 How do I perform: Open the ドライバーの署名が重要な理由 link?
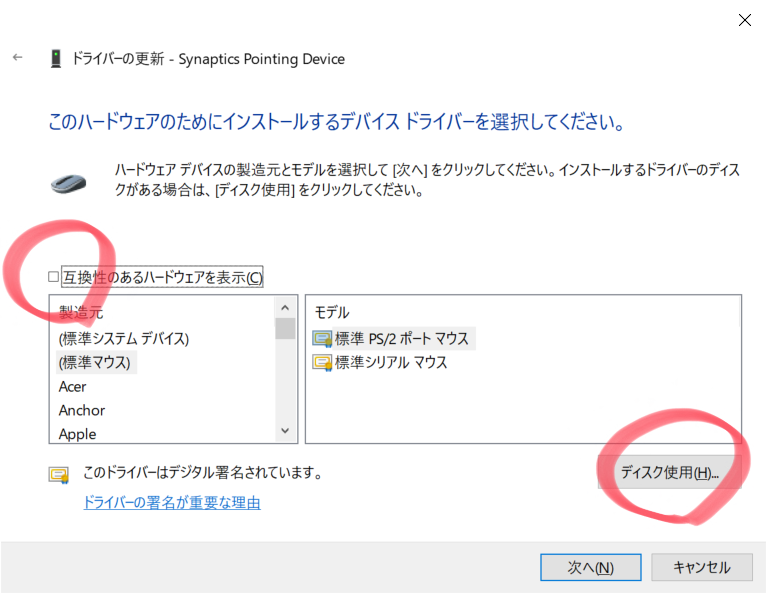[172, 502]
